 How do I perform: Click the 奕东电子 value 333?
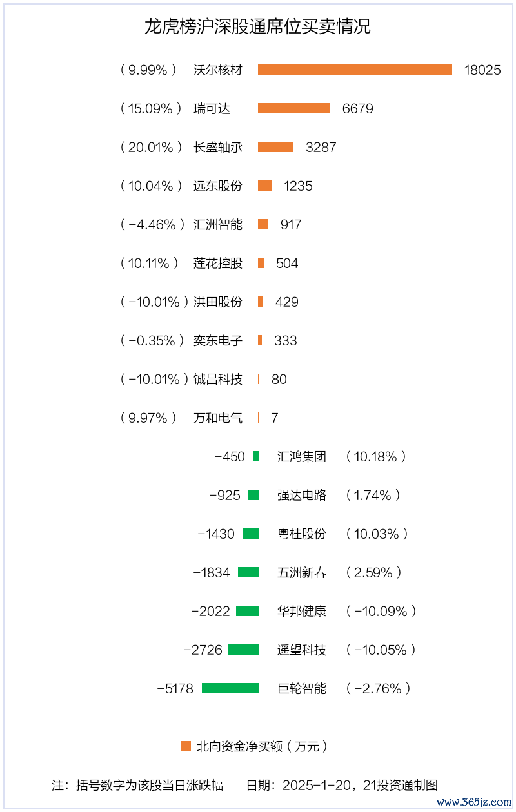click(x=286, y=340)
